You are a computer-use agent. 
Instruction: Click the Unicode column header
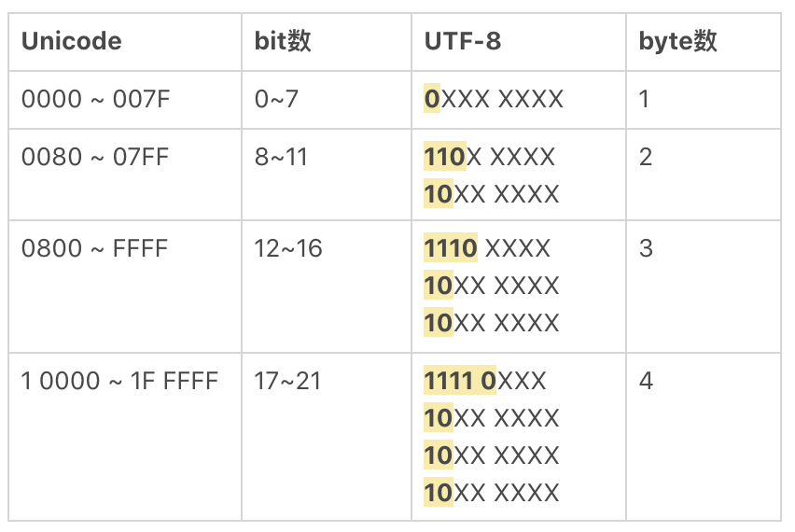[x=71, y=42]
